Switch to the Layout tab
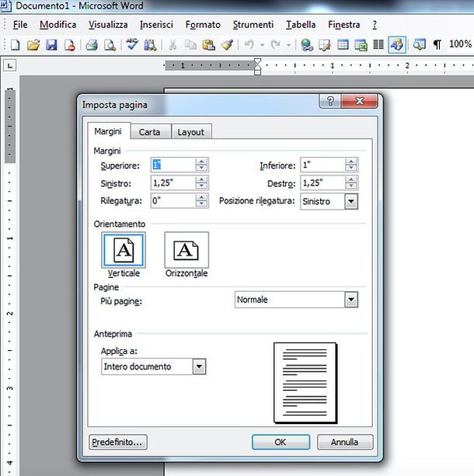This screenshot has width=474, height=476. (x=191, y=132)
